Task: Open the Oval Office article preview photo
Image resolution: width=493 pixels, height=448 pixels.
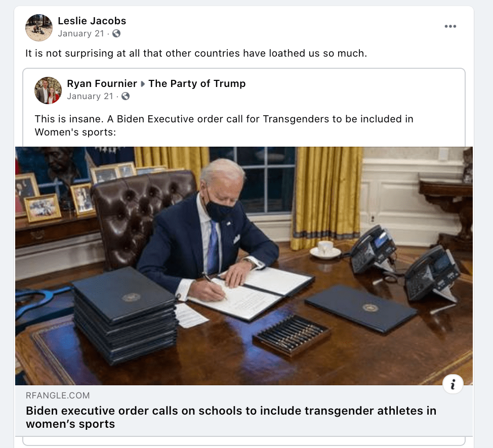Action: click(x=244, y=266)
